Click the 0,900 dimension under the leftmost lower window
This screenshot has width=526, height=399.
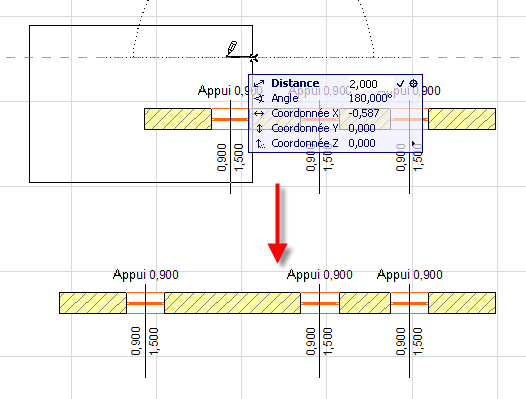pyautogui.click(x=136, y=341)
